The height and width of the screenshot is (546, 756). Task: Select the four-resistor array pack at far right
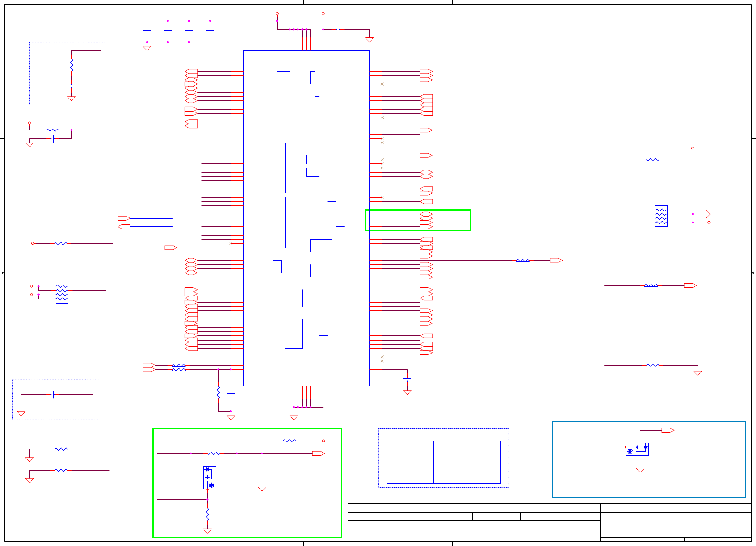(661, 216)
